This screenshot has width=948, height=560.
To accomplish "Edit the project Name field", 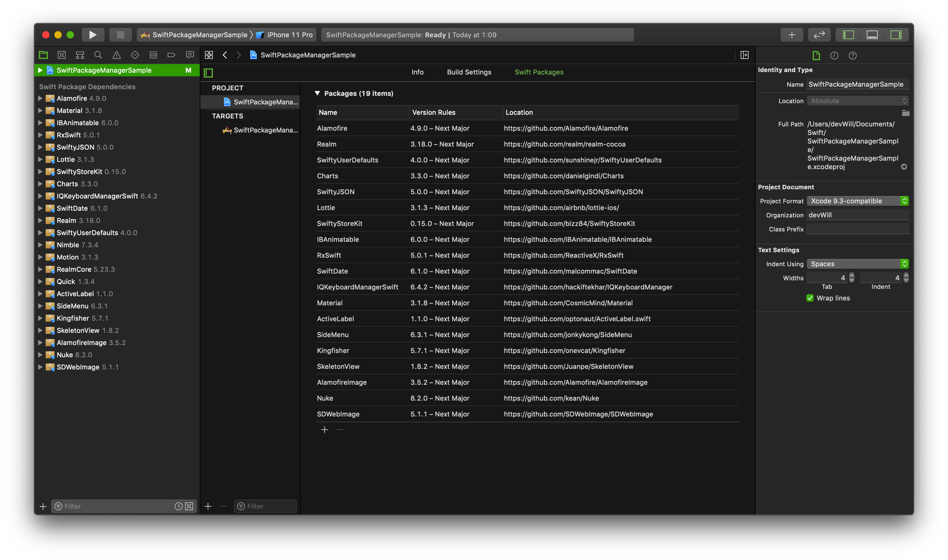I will point(857,84).
